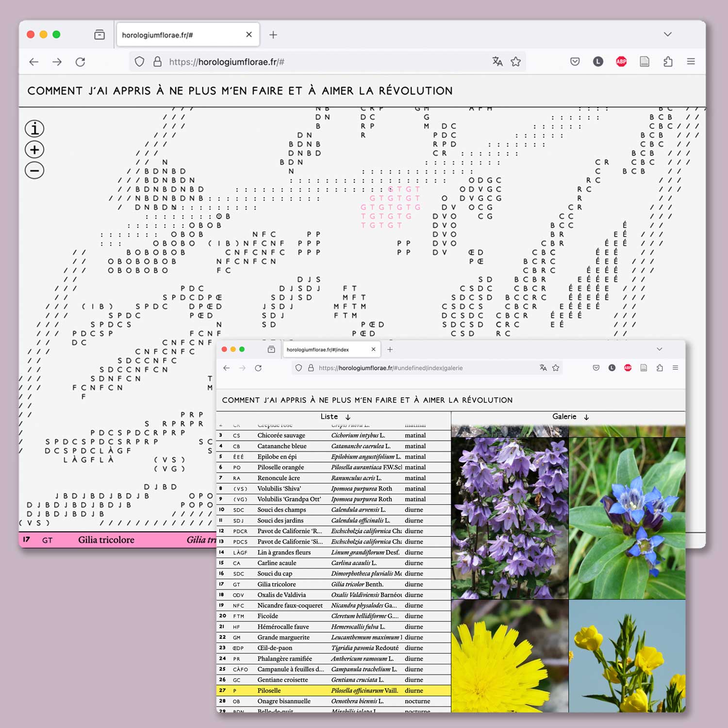Close the horologiumflorae.fr/# tab in large window
Viewport: 728px width, 728px height.
click(249, 34)
